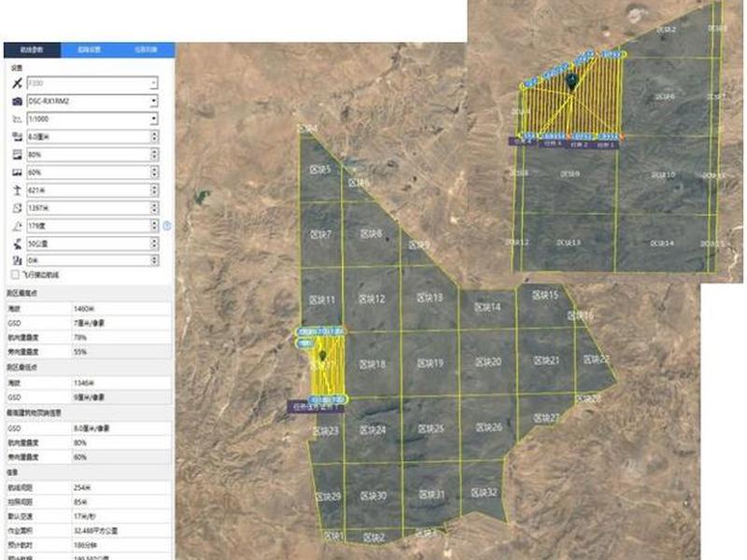Tick the checkbox below the 0米 field
Screen dimensions: 747x560
[15, 274]
